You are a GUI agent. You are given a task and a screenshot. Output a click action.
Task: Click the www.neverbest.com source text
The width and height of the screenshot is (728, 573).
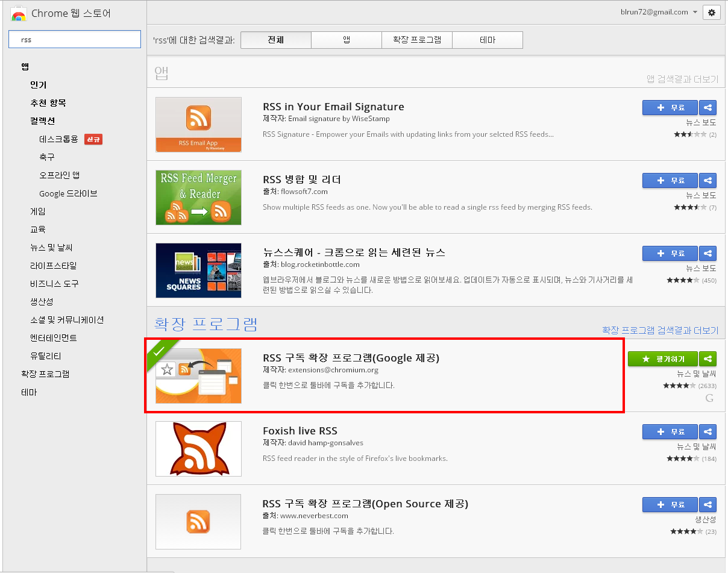pyautogui.click(x=315, y=516)
